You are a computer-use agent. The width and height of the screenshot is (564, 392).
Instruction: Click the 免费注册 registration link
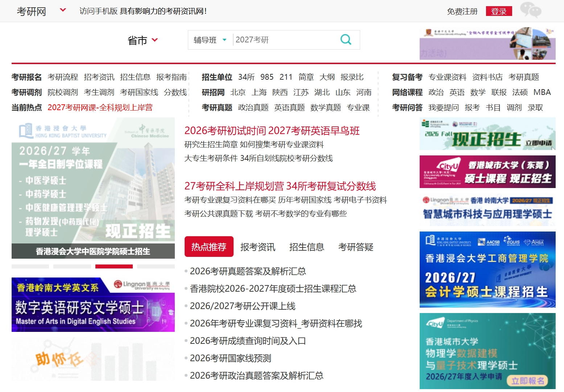point(462,11)
